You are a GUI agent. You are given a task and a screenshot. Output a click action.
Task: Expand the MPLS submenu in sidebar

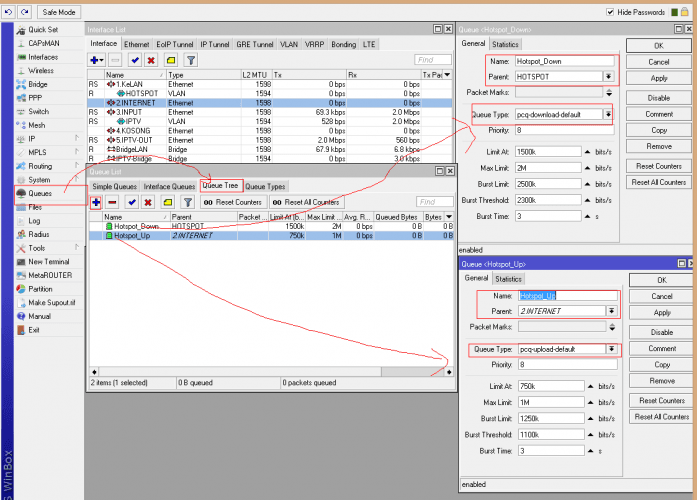(37, 152)
